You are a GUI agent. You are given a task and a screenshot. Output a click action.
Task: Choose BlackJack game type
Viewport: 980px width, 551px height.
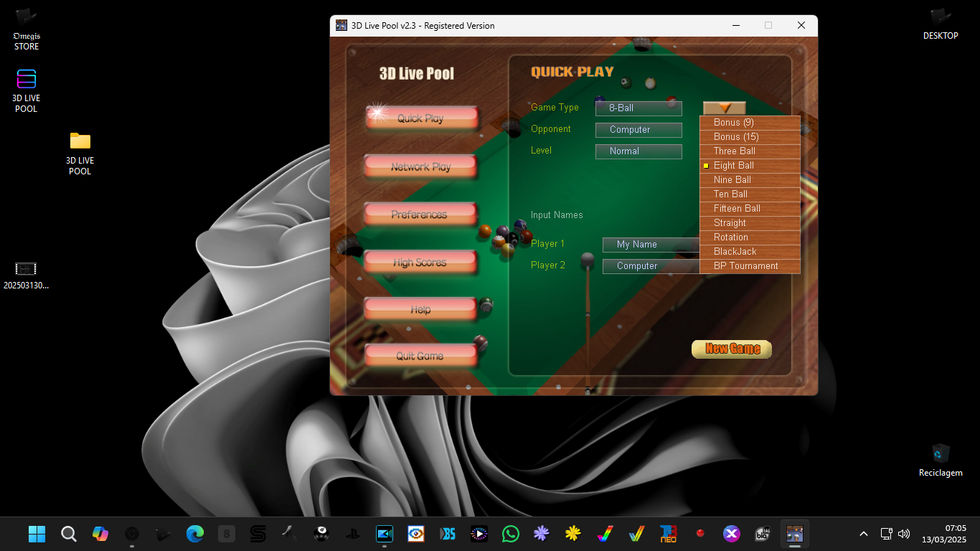click(x=750, y=252)
